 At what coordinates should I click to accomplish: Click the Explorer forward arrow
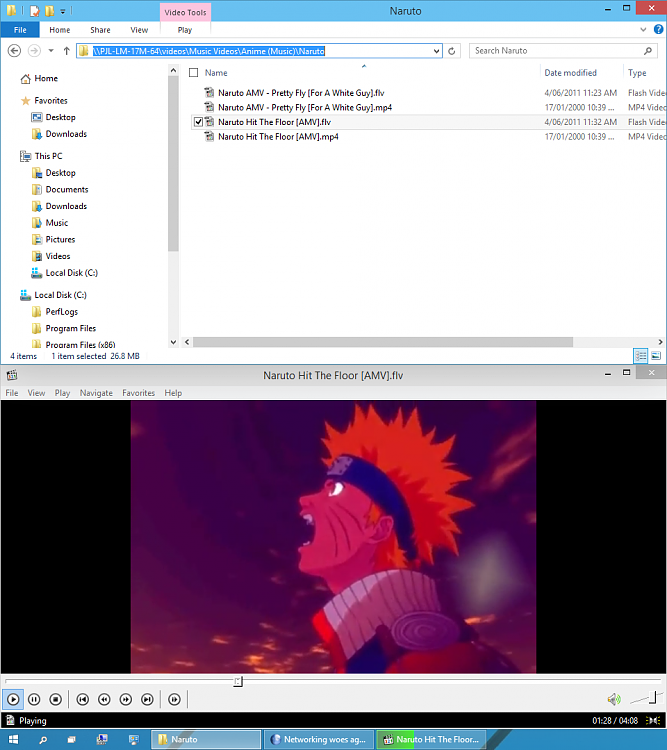click(34, 51)
